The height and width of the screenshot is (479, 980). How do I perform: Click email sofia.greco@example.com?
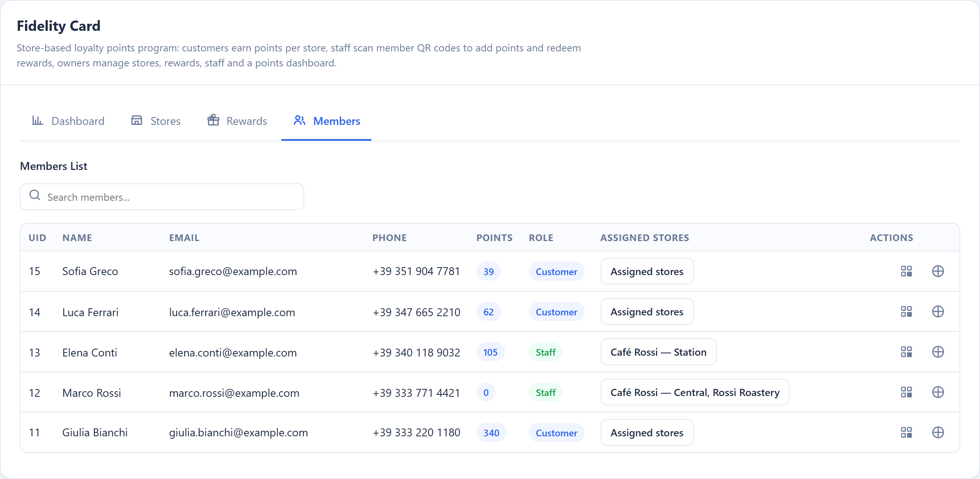click(233, 271)
